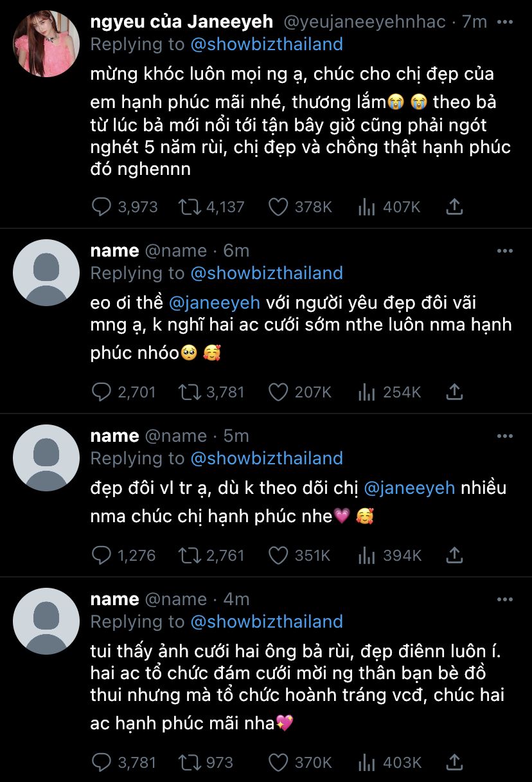View analytics showing 254K views
Screen dimensions: 532x782
point(366,392)
